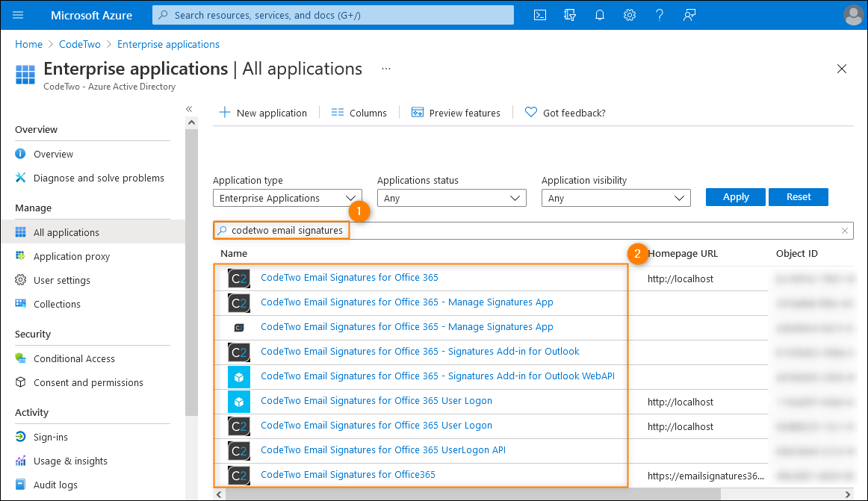This screenshot has width=868, height=501.
Task: Click the Conditional Access icon
Action: click(20, 358)
